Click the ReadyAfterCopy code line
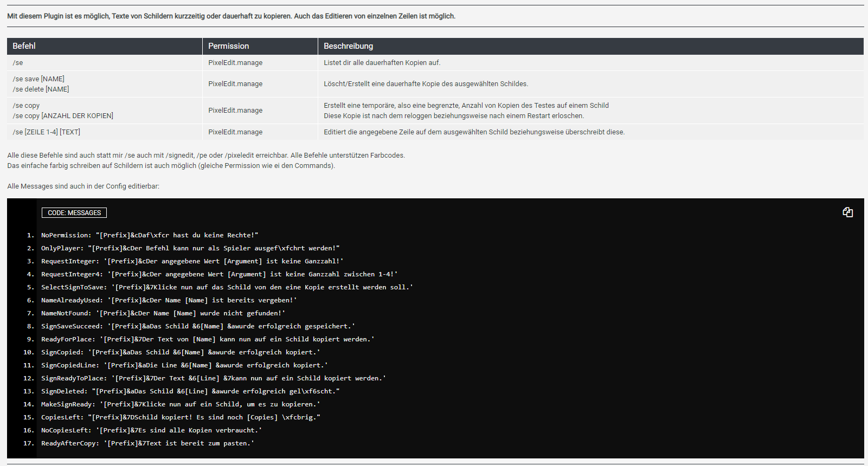Image resolution: width=868 pixels, height=466 pixels. click(148, 443)
